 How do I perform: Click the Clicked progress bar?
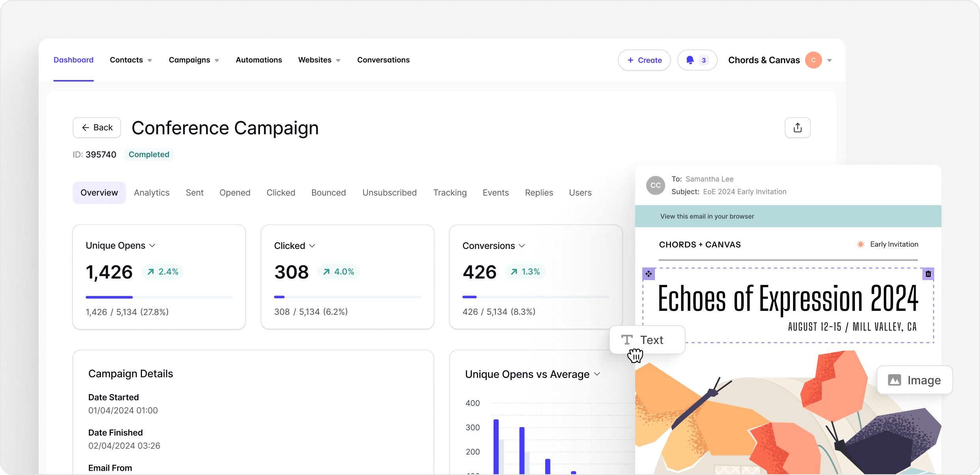(x=348, y=297)
